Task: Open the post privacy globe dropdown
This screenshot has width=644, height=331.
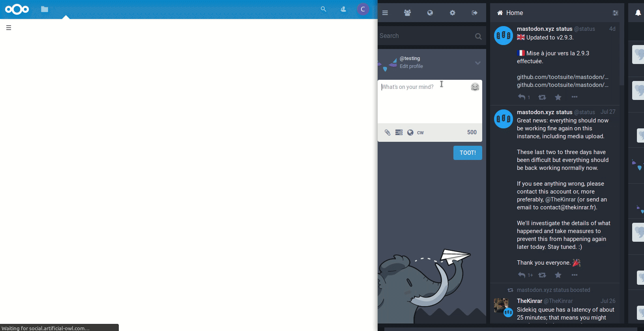Action: (410, 132)
